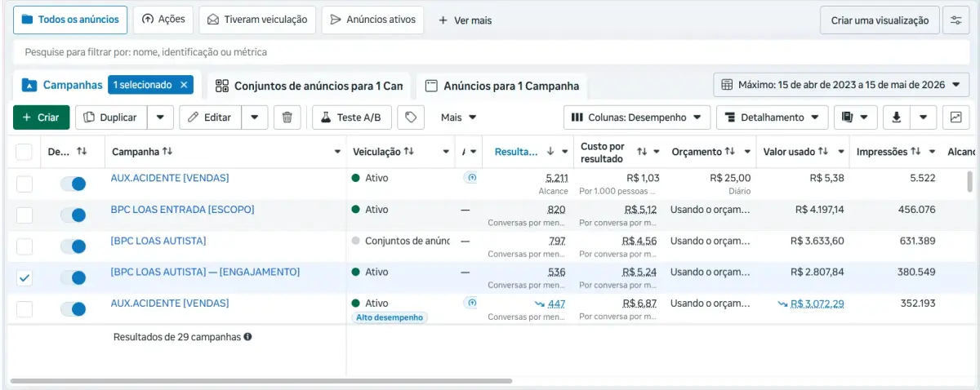Click descending sort arrow on Resultados column
The height and width of the screenshot is (390, 980).
pos(550,152)
